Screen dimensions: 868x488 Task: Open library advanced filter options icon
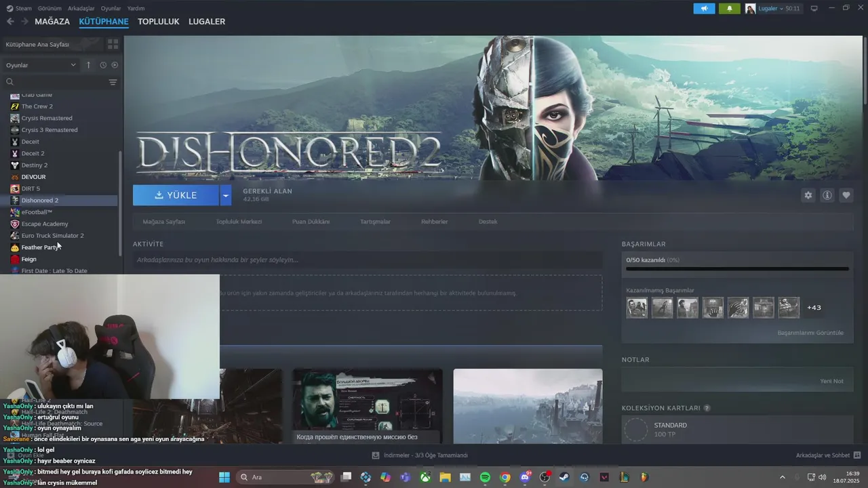113,82
